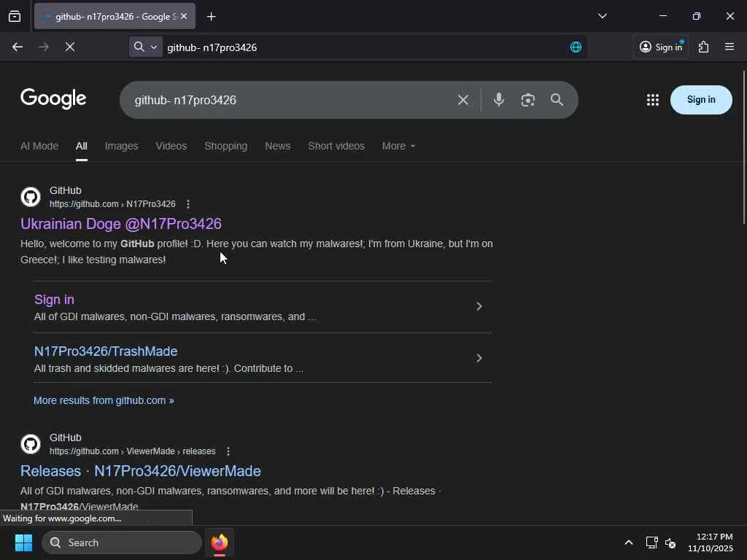Switch to Images tab
Image resolution: width=747 pixels, height=560 pixels.
point(122,146)
